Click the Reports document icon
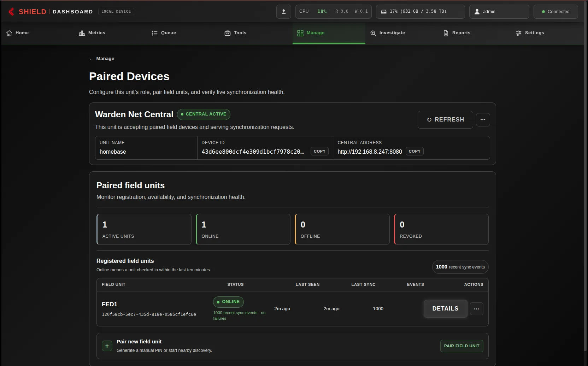588x366 pixels. click(446, 33)
